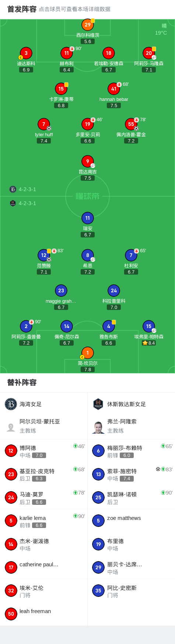This screenshot has width=175, height=644.
Task: Open coach 阿尔贝坦-蒙托亚 entry
Action: click(43, 426)
